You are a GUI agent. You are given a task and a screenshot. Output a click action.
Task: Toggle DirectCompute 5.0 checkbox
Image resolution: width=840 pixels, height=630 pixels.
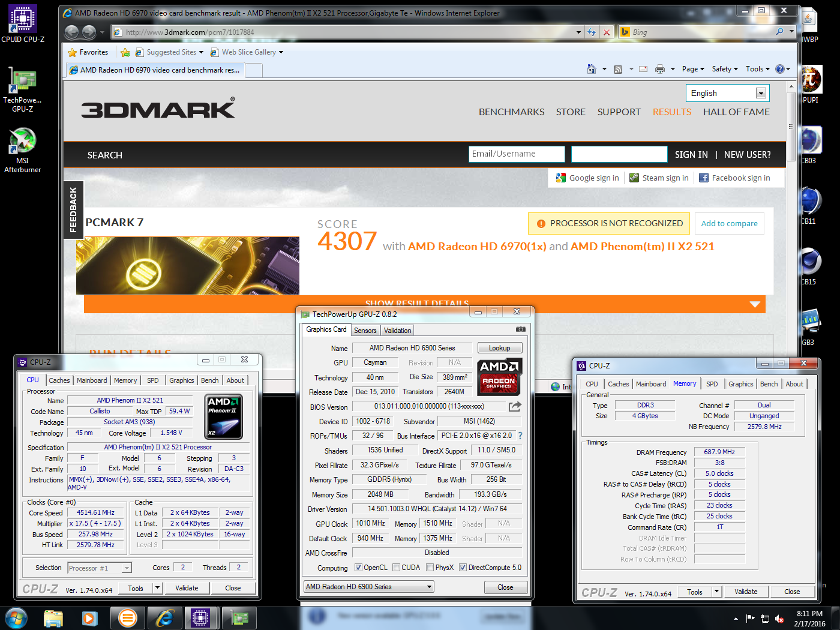[x=463, y=568]
